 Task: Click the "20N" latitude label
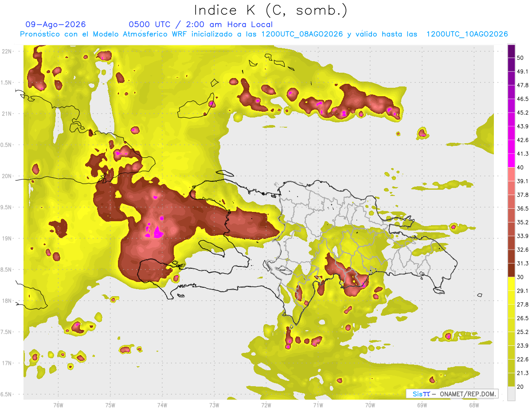click(x=7, y=176)
